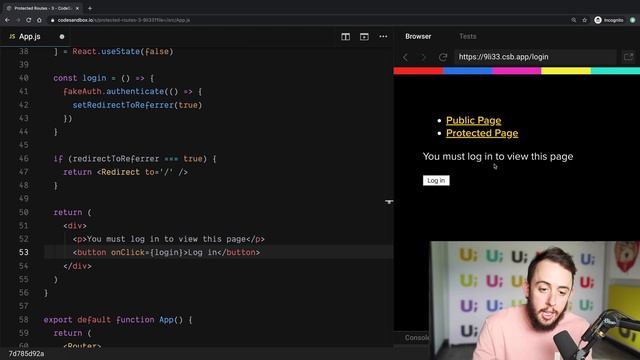Image resolution: width=640 pixels, height=360 pixels.
Task: Click the split editor layout icon
Action: [345, 37]
